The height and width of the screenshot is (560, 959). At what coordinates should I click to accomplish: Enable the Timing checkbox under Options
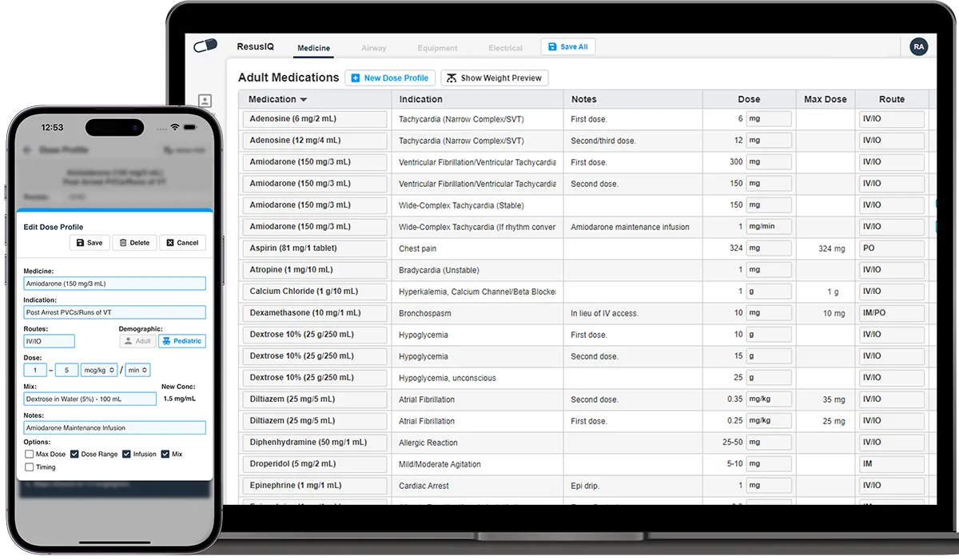click(30, 467)
